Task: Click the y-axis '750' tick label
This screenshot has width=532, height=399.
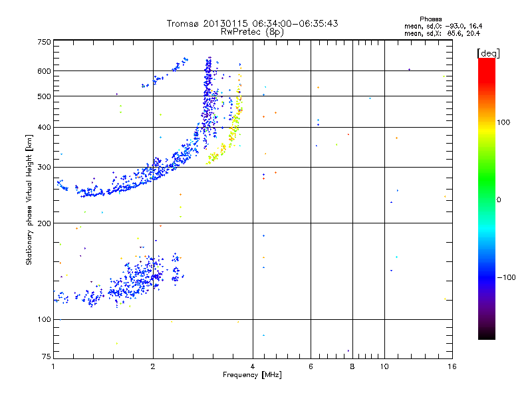Action: point(44,43)
